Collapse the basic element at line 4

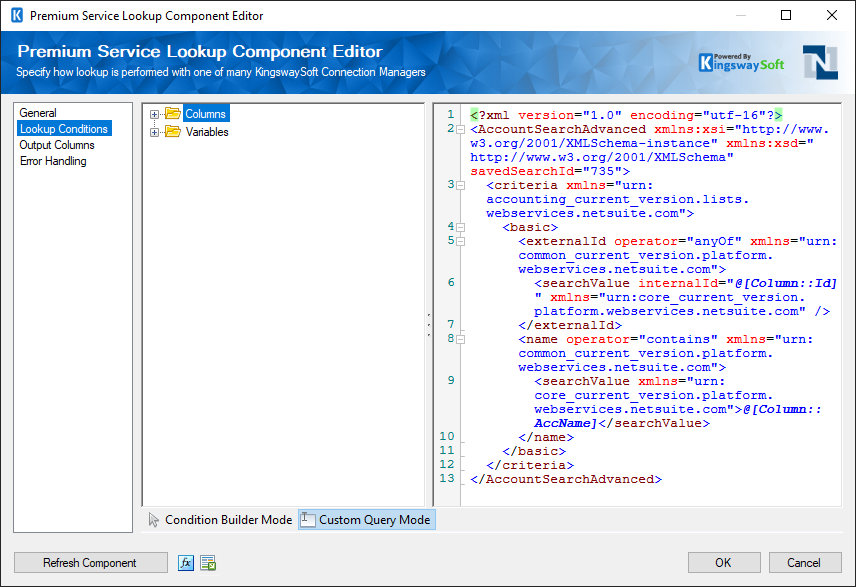click(460, 227)
